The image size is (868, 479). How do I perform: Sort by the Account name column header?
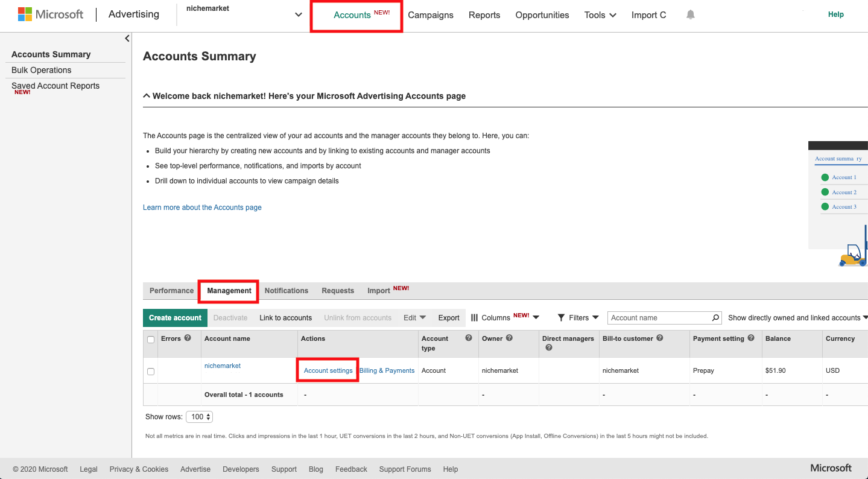tap(227, 338)
